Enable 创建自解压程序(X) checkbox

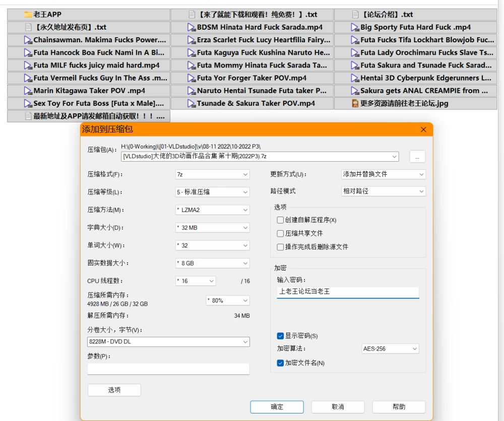pyautogui.click(x=280, y=220)
